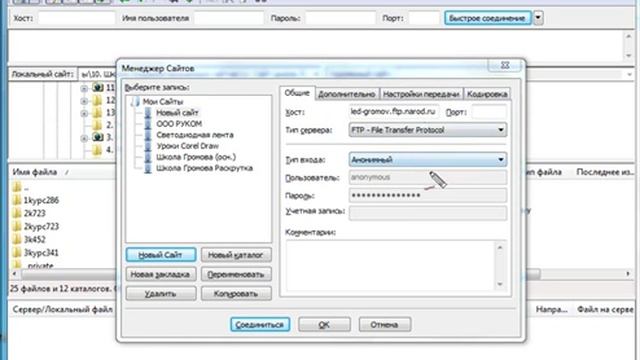Click the quick-connect Хост field
Image resolution: width=640 pixels, height=360 pixels.
pyautogui.click(x=76, y=18)
